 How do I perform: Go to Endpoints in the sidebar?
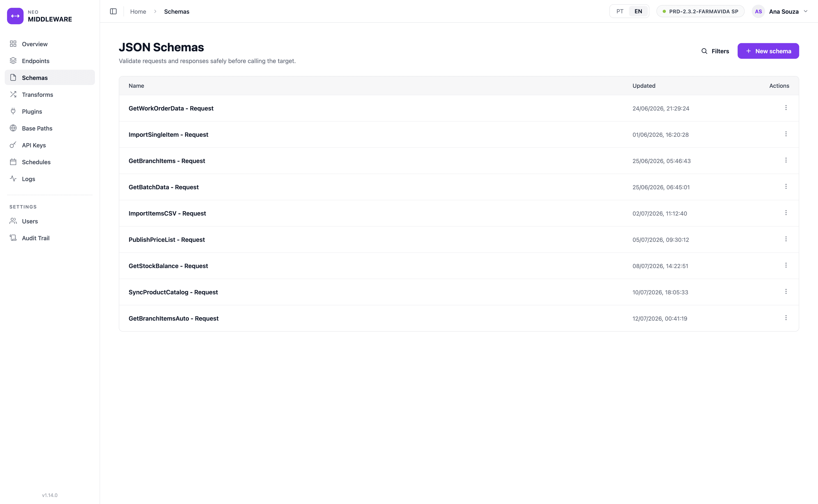(x=50, y=61)
